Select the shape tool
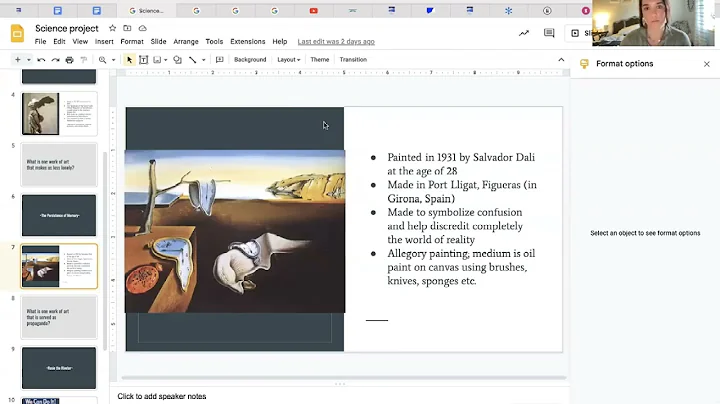720x404 pixels. click(x=177, y=60)
